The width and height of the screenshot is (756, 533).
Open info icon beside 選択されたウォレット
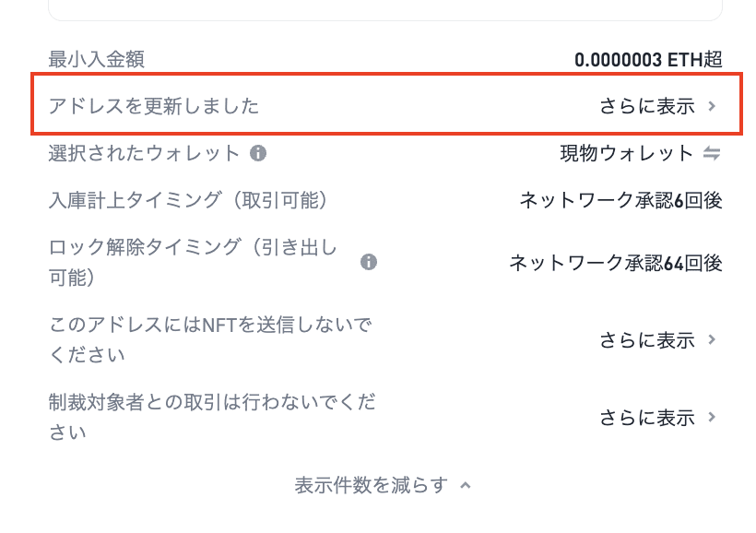pyautogui.click(x=258, y=153)
